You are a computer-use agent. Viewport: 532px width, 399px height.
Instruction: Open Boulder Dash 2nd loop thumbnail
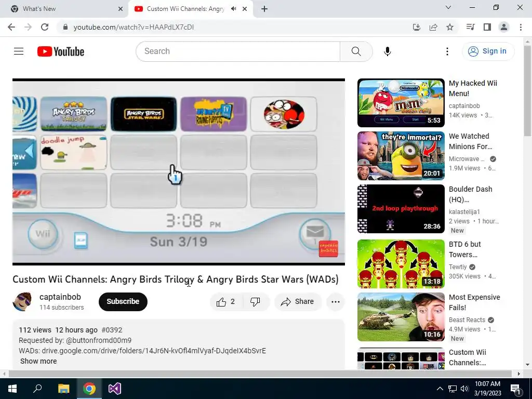[x=401, y=209]
